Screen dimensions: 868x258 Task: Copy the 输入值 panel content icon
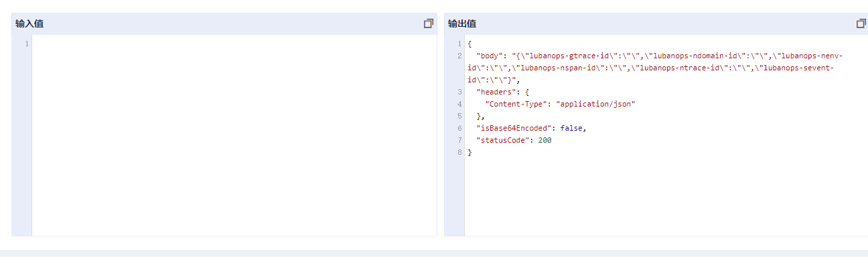pos(429,23)
